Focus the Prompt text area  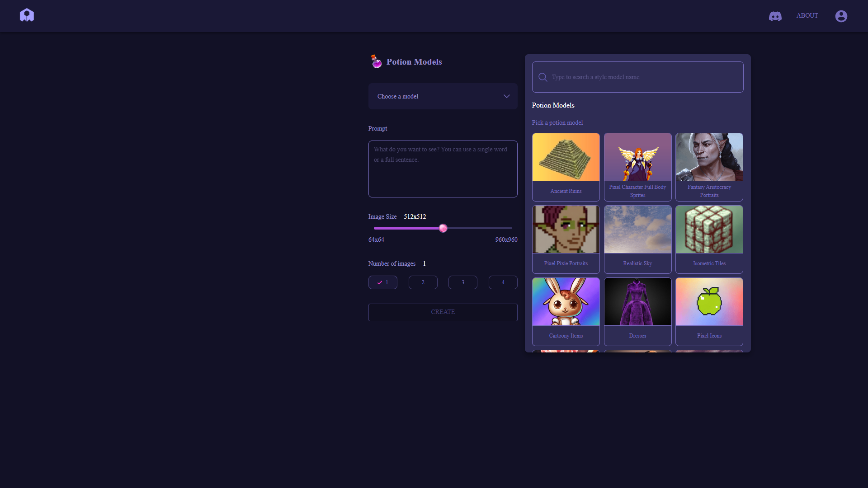coord(443,169)
